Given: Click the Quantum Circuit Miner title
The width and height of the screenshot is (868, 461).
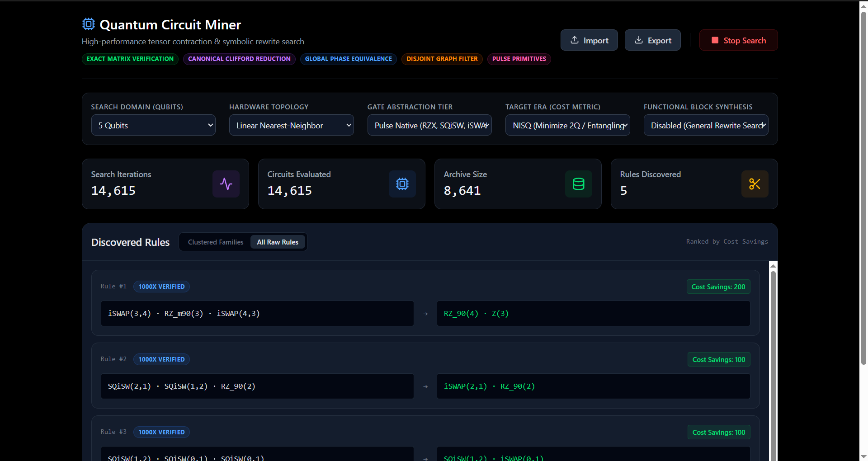Looking at the screenshot, I should point(170,24).
